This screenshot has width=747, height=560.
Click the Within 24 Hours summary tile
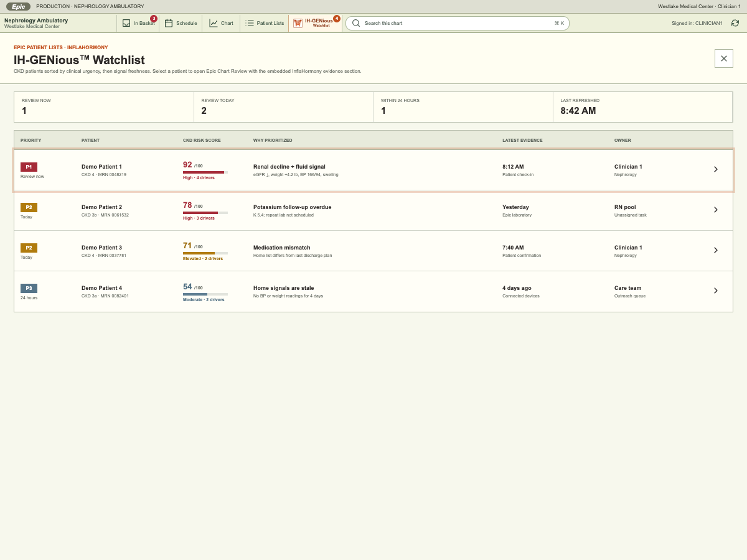pos(463,107)
